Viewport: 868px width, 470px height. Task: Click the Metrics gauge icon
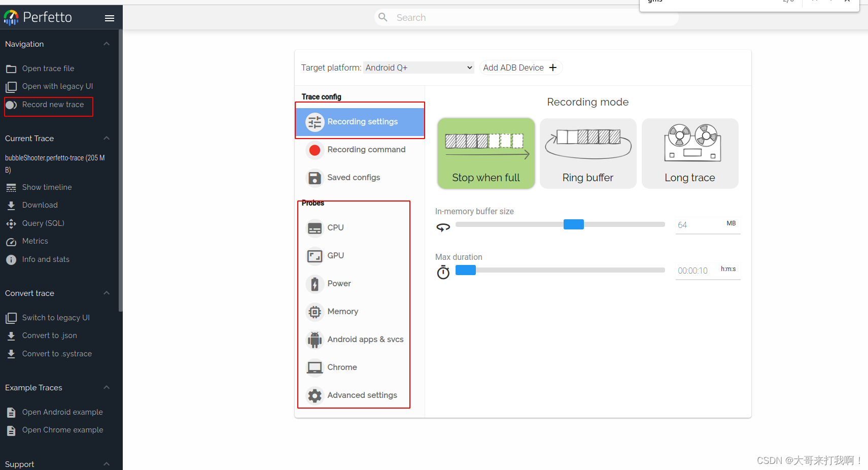click(11, 242)
